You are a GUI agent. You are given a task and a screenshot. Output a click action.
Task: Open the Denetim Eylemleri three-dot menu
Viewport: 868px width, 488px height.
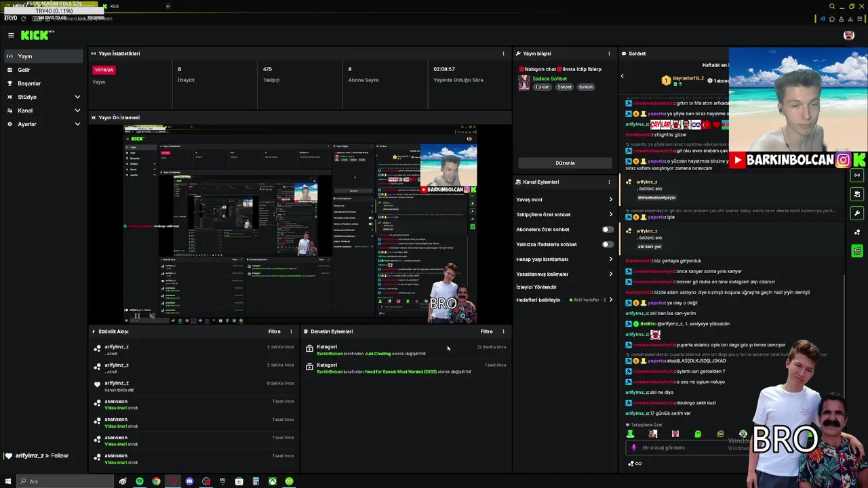point(503,331)
